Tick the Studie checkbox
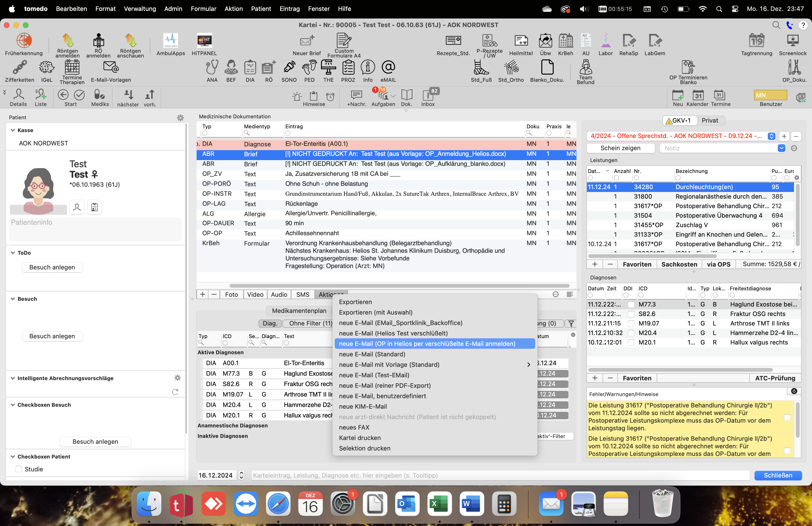The height and width of the screenshot is (526, 812). click(x=19, y=469)
